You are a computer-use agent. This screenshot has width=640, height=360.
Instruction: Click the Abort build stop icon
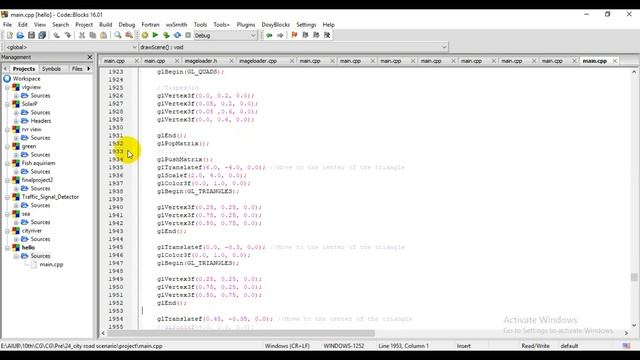[x=188, y=36]
